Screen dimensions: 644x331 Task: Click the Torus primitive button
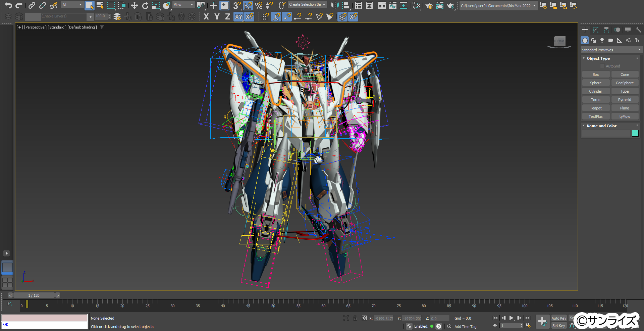pyautogui.click(x=596, y=100)
